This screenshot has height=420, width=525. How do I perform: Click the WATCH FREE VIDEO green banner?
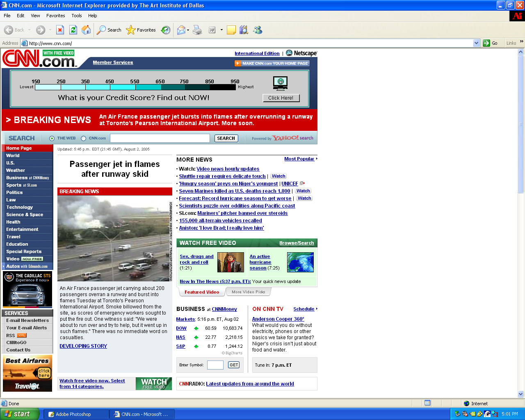(154, 383)
